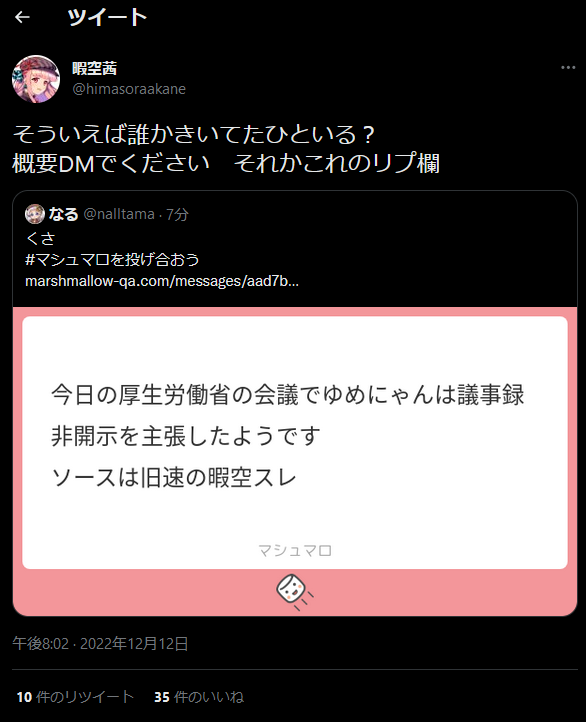Click the 暇空茜 display name
Viewport: 586px width, 722px height.
(x=94, y=68)
